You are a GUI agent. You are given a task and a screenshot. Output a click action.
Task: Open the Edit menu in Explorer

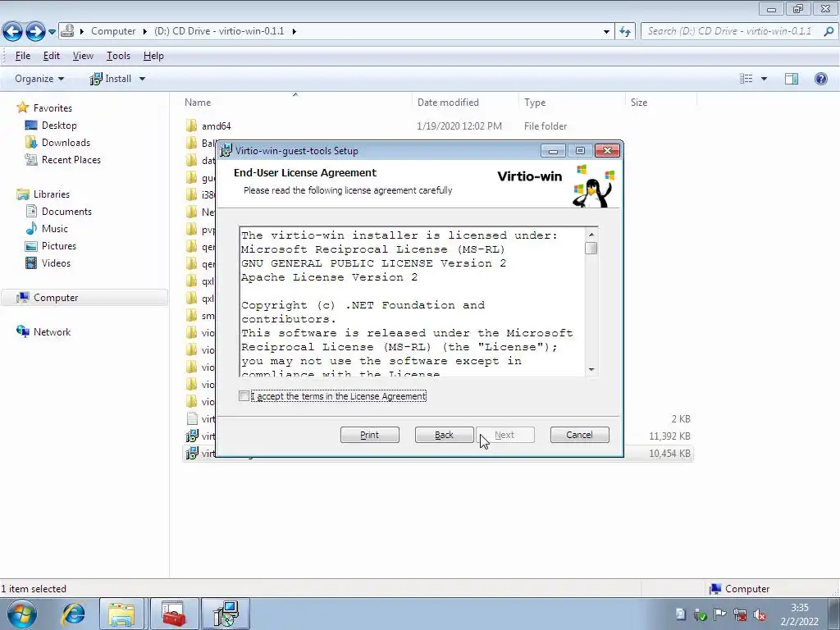pos(52,56)
